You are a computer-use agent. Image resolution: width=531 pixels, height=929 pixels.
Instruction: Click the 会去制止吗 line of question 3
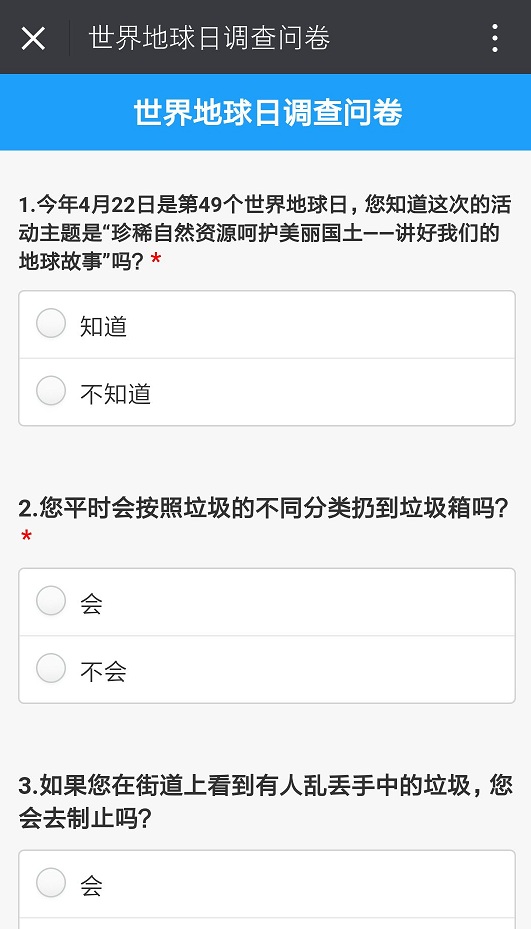click(85, 818)
